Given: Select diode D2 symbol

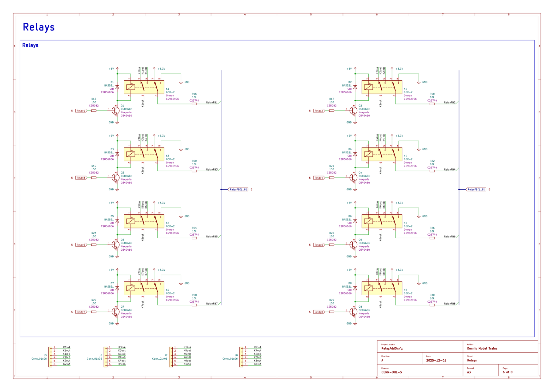Looking at the screenshot, I should (355, 87).
